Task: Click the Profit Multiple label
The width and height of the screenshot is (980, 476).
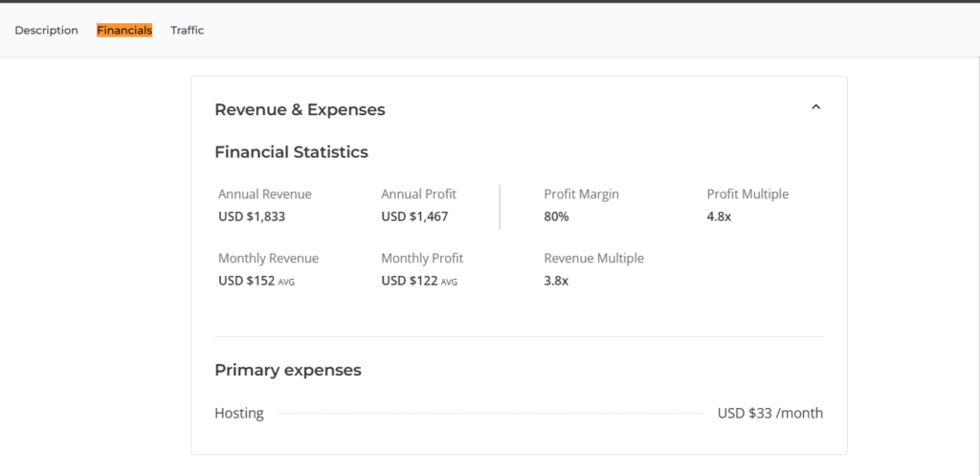Action: pos(747,194)
